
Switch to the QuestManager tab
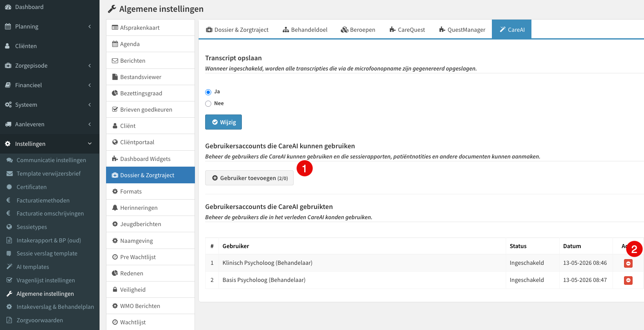click(462, 30)
